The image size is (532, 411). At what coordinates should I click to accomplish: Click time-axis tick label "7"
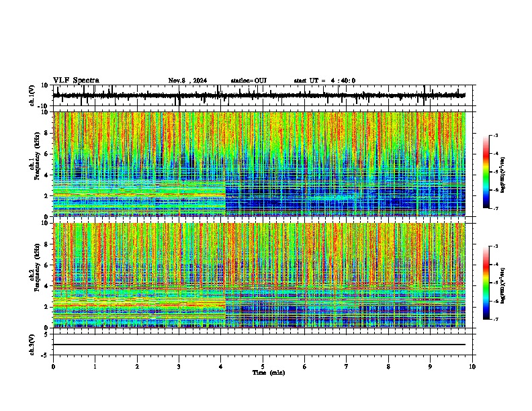coord(347,367)
